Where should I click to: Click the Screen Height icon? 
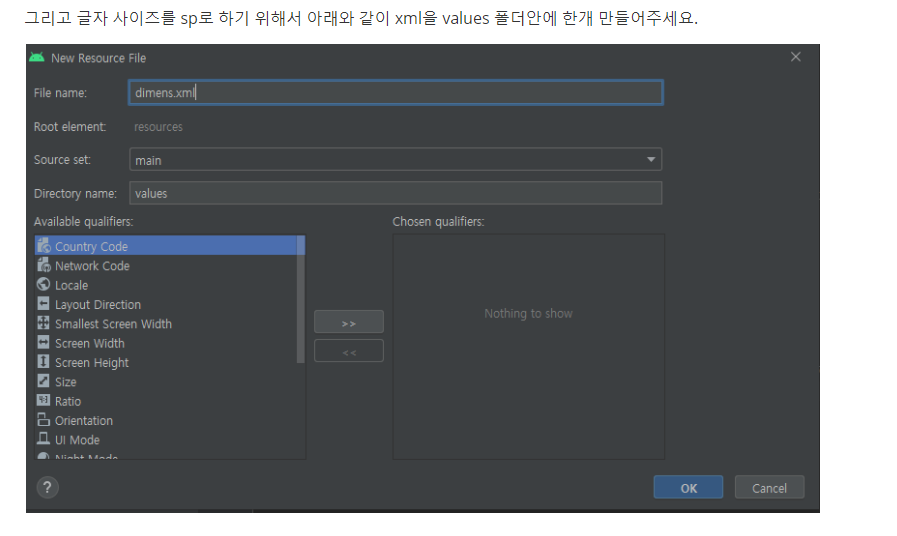click(43, 362)
